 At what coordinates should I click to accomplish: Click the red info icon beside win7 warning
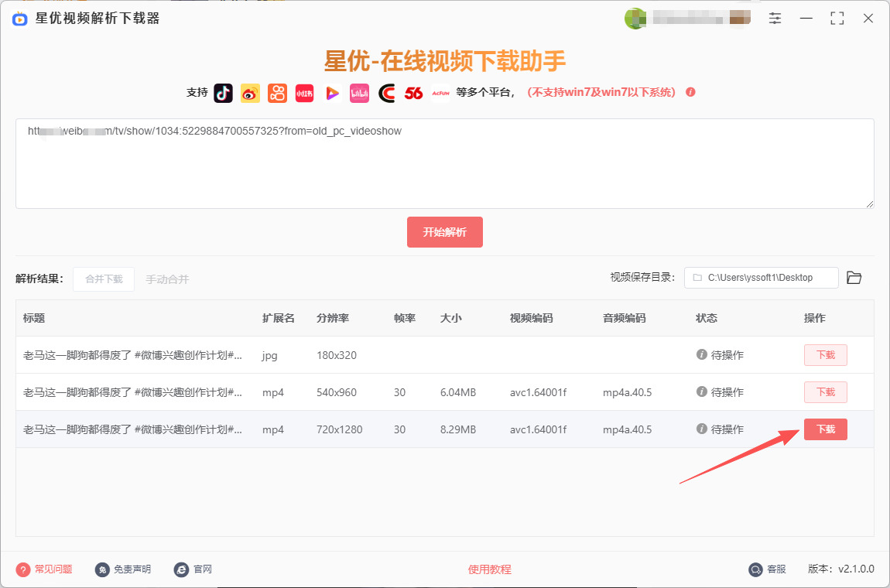691,92
